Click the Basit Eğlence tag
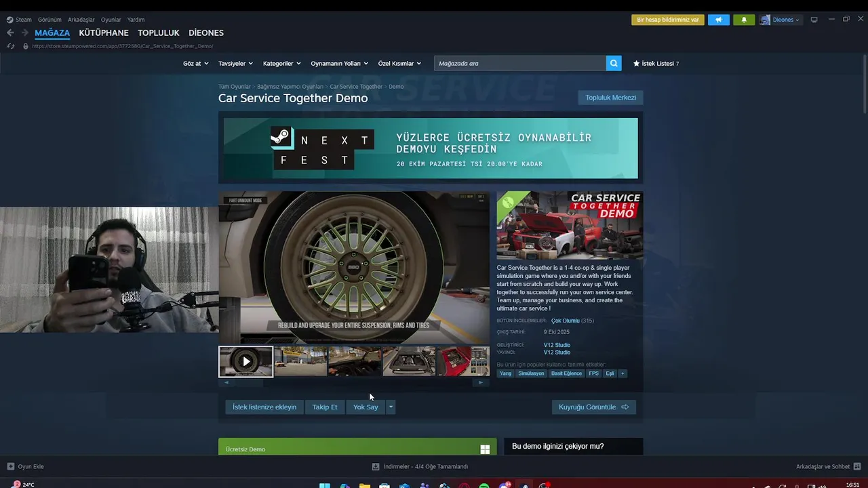The image size is (868, 488). click(566, 373)
